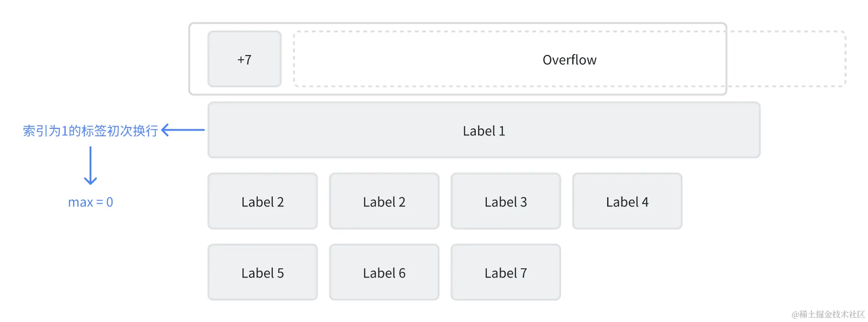Click the "max = 0" text
This screenshot has height=322, width=868.
pos(90,202)
